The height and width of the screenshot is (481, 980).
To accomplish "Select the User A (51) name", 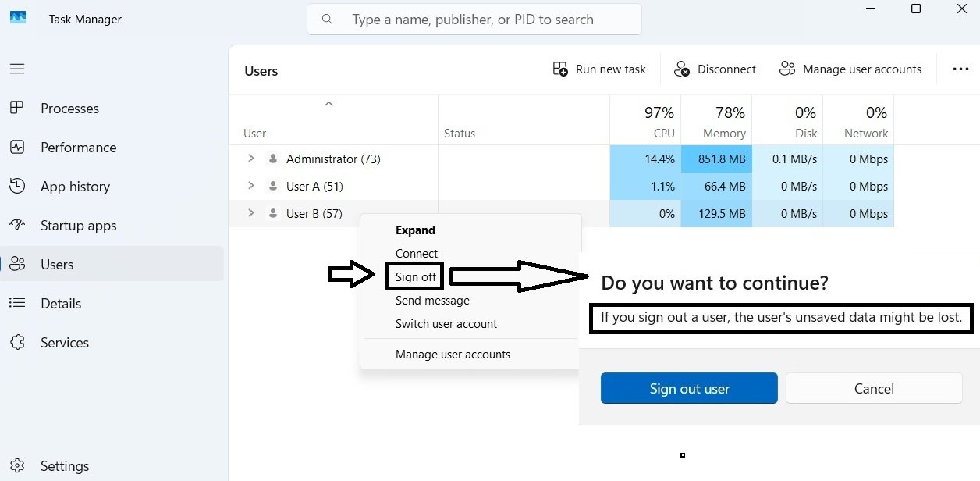I will [314, 186].
